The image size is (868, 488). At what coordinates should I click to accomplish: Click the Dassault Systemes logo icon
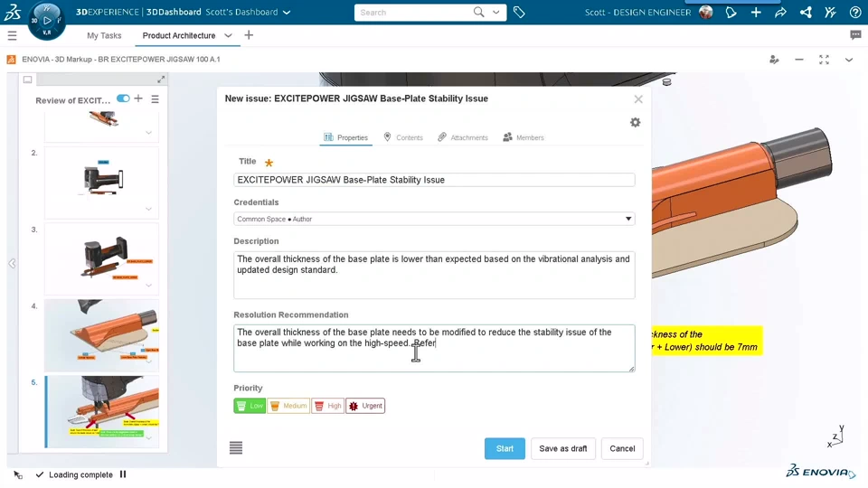coord(12,12)
